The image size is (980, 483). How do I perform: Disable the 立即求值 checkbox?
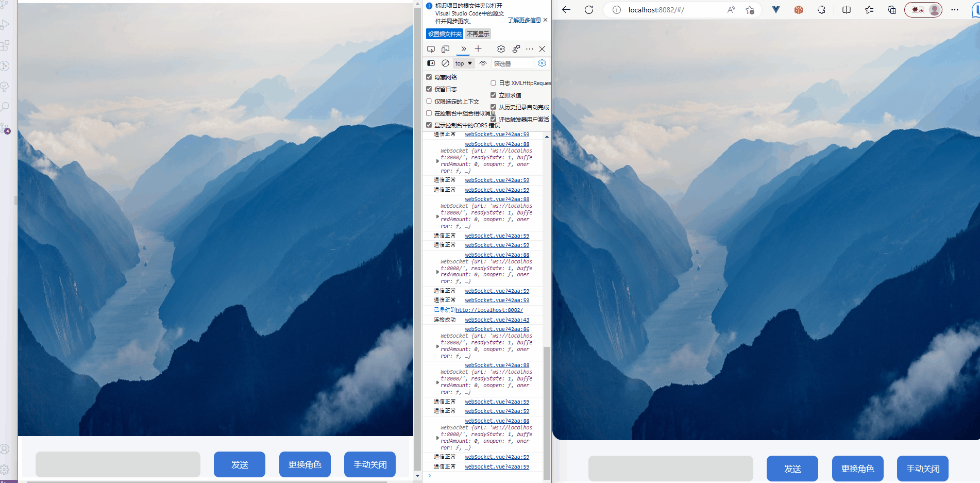click(493, 95)
